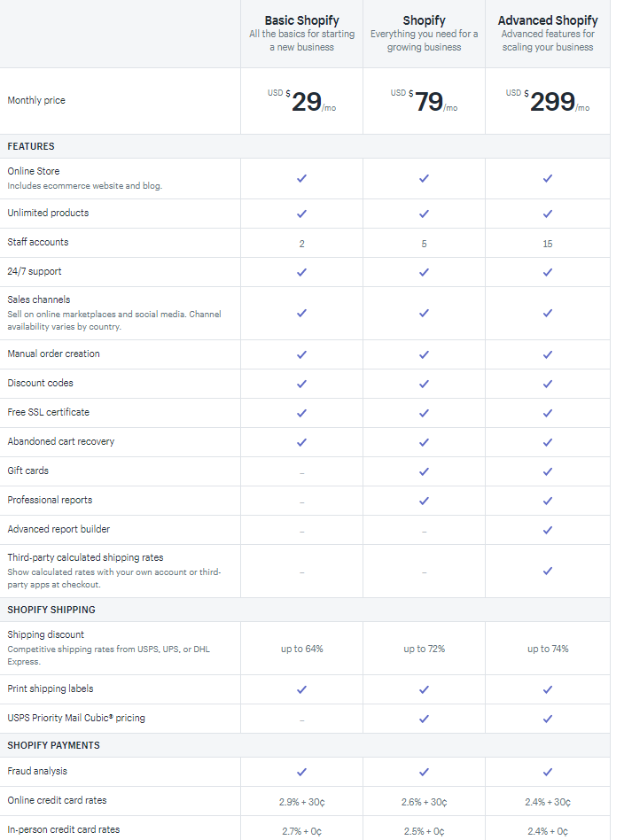This screenshot has width=624, height=840.
Task: Click the SHOPIFY PAYMENTS section header
Action: click(x=53, y=745)
